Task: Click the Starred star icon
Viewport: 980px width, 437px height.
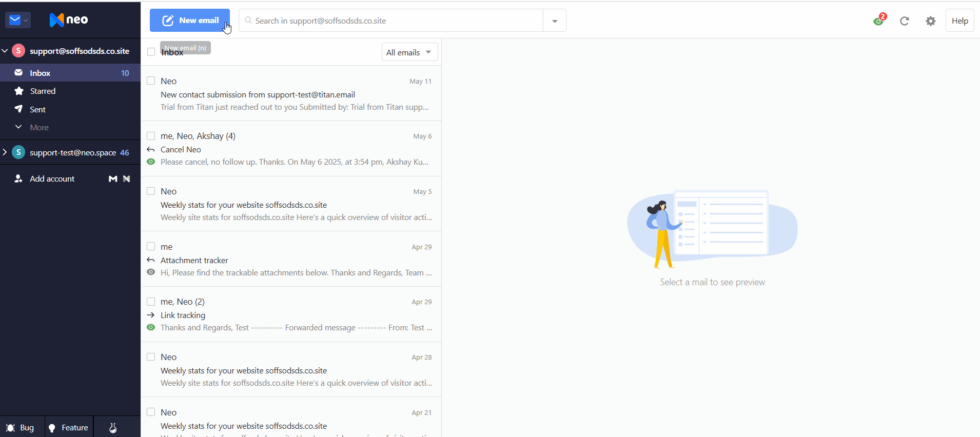Action: (19, 91)
